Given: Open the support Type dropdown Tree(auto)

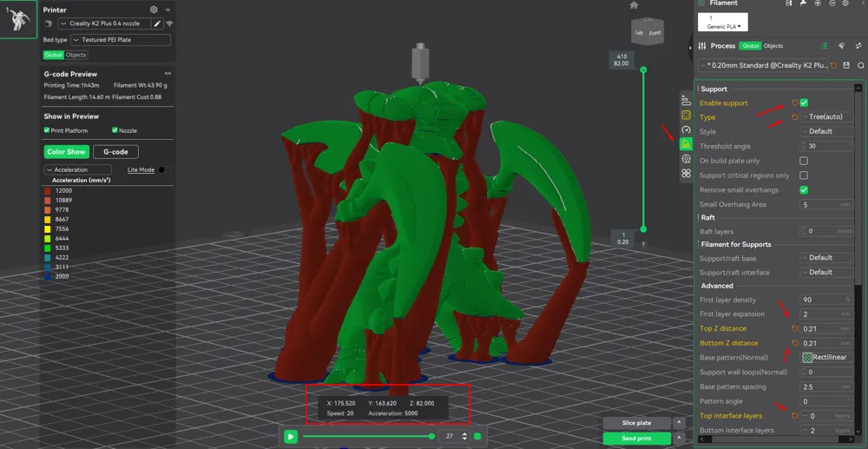Looking at the screenshot, I should tap(826, 117).
